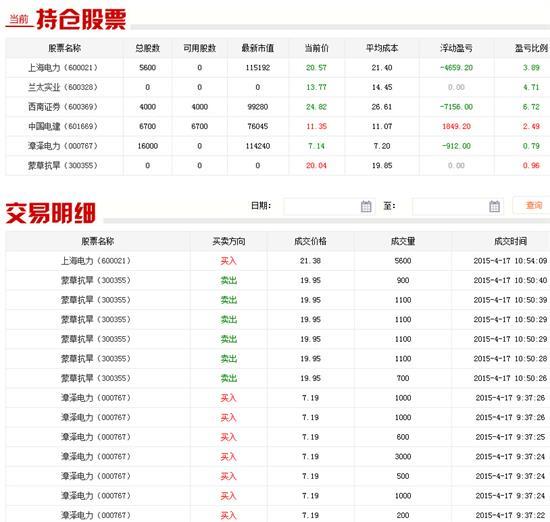Select 中国电建 (601669) holdings row name
This screenshot has width=550, height=522.
pos(63,126)
